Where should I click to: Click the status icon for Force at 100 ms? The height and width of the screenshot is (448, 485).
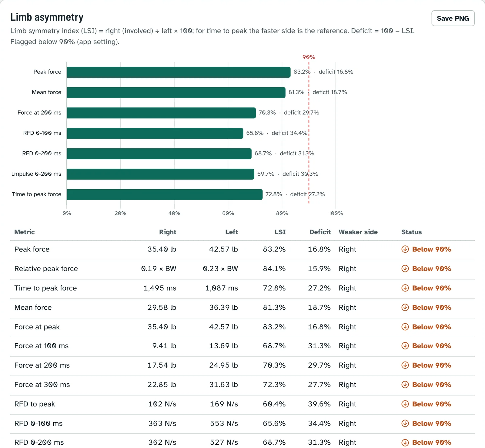405,346
